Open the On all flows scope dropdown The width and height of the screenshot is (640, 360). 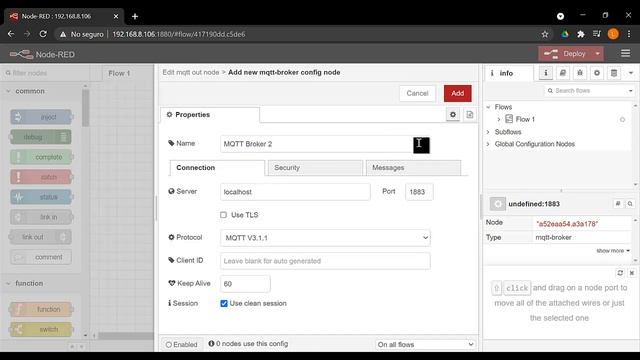tap(425, 344)
